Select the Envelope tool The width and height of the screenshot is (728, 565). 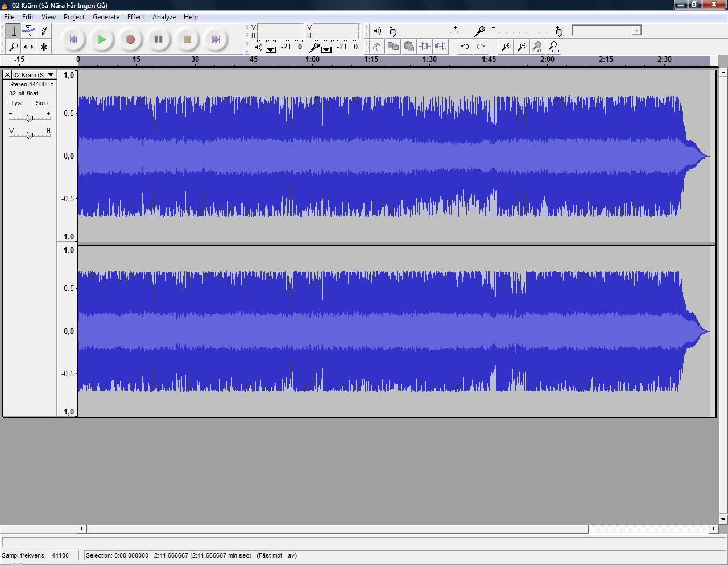pyautogui.click(x=28, y=31)
